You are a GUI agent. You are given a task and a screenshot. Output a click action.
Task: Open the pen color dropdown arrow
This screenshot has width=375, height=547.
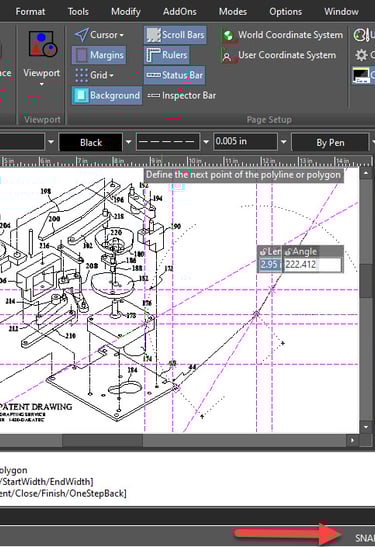point(128,142)
